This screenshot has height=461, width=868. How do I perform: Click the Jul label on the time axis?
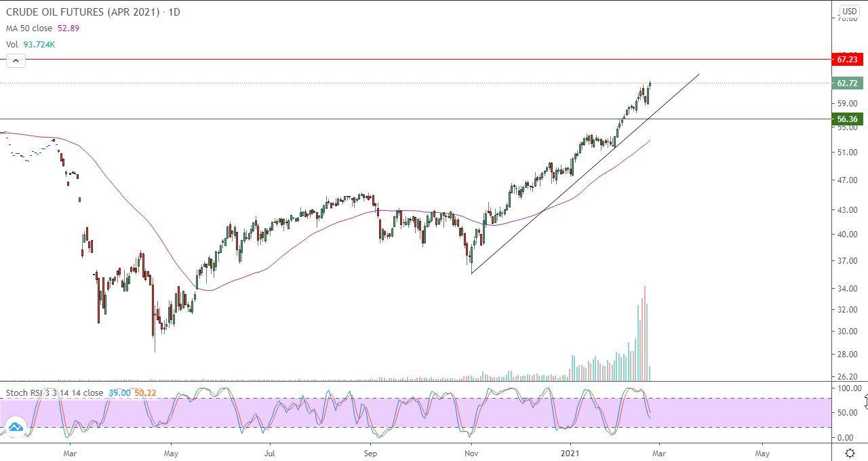[x=270, y=452]
